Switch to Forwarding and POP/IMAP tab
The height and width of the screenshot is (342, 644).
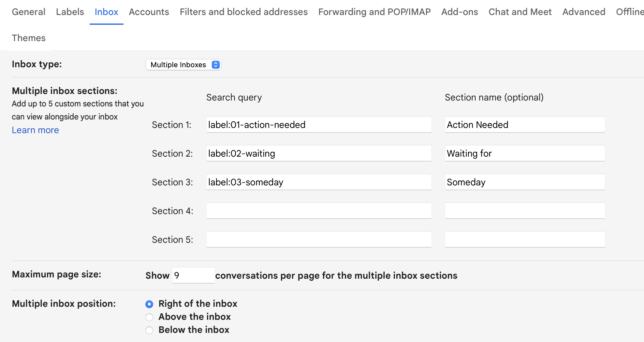tap(374, 12)
